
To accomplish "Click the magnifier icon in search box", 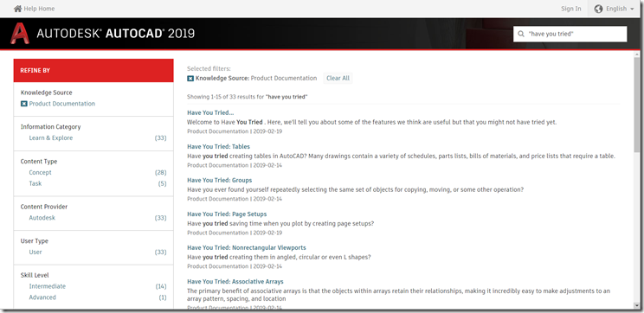I will (521, 34).
